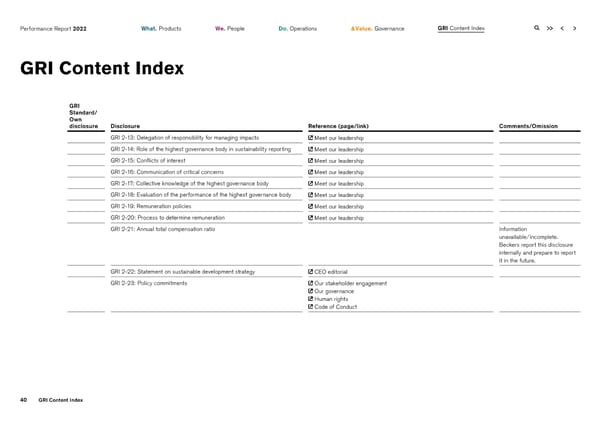Select text GRI 2-17: Collective knowledge
The image size is (600, 424).
(x=190, y=183)
